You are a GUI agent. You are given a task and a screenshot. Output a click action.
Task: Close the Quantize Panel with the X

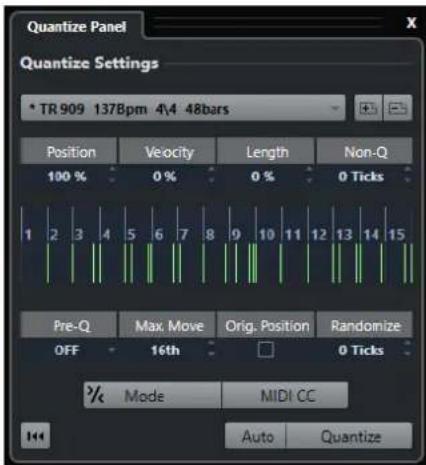pyautogui.click(x=411, y=23)
